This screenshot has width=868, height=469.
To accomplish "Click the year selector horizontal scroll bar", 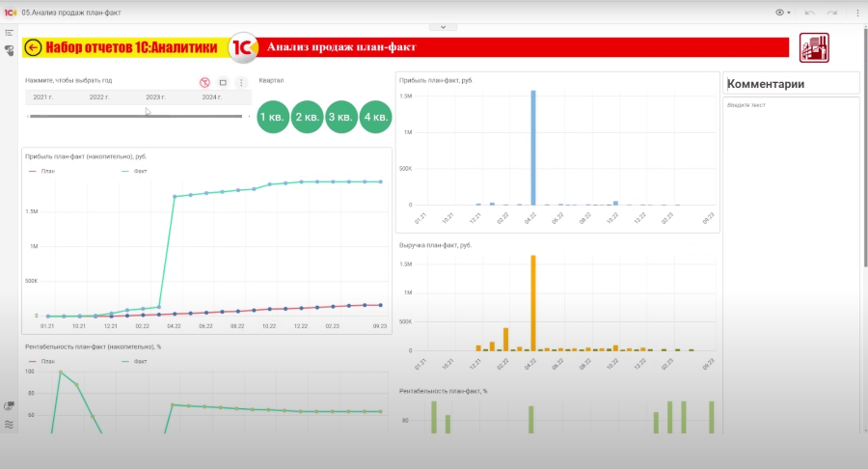I will pos(136,116).
